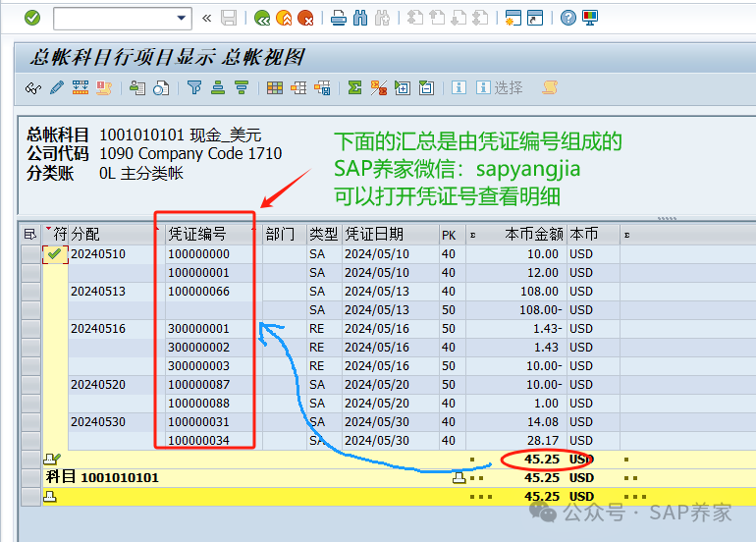Change layout with the colored grid icon
Viewport: 756px width, 542px height.
pos(275,88)
